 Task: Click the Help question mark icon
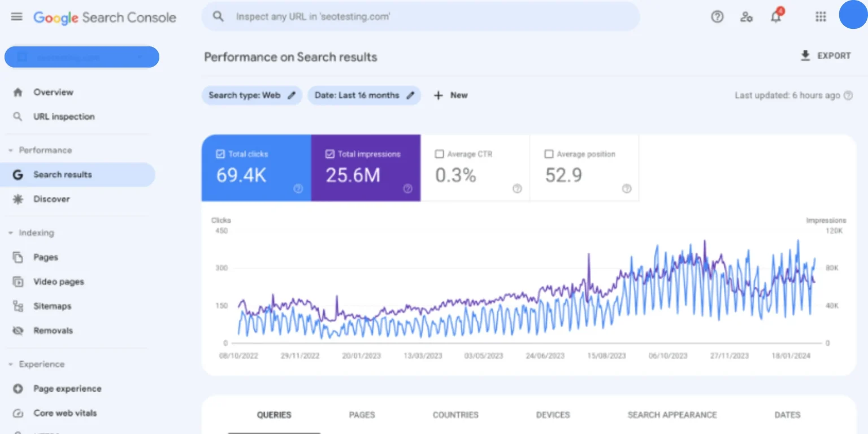(x=717, y=17)
